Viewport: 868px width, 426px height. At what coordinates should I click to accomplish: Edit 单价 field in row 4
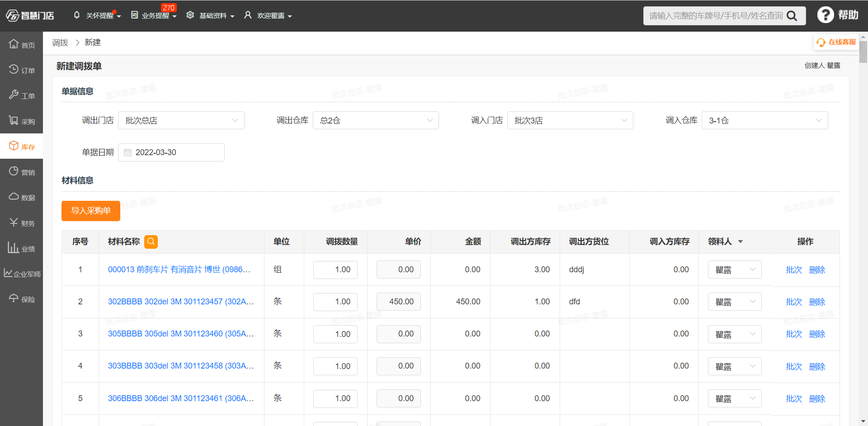click(399, 366)
